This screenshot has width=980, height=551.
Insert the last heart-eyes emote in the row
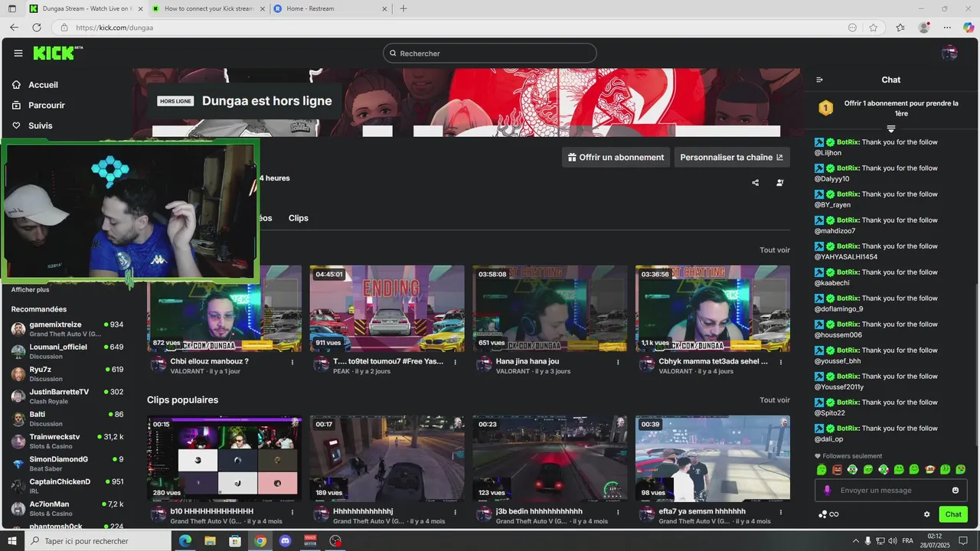961,469
